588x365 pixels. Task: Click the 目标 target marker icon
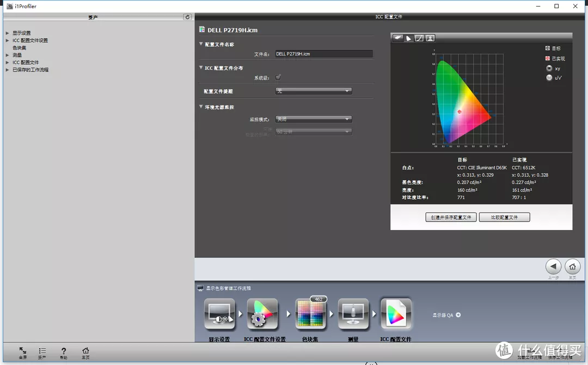tap(548, 48)
